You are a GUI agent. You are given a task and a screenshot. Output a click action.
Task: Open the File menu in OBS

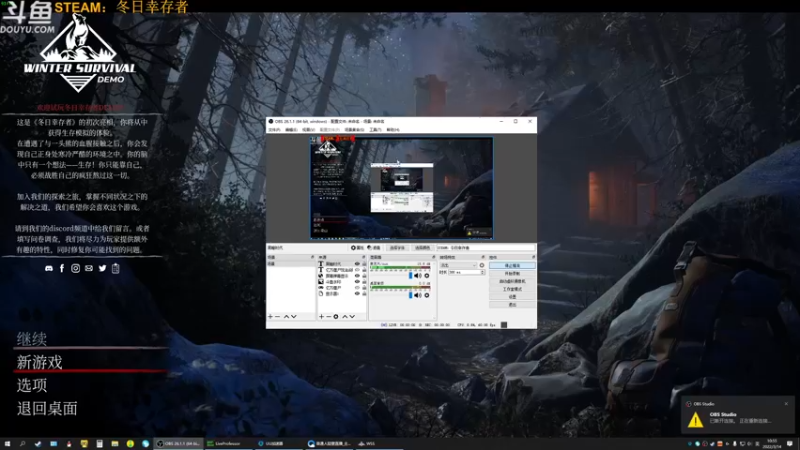coord(274,130)
